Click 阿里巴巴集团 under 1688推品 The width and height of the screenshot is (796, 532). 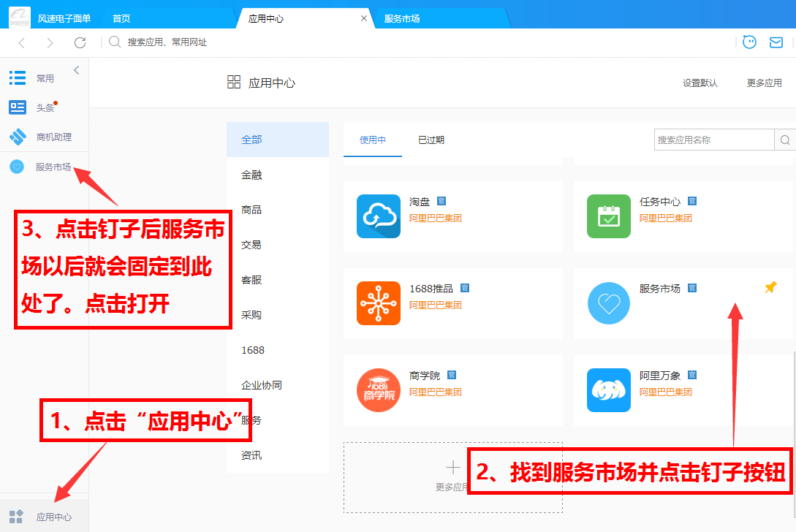point(435,305)
